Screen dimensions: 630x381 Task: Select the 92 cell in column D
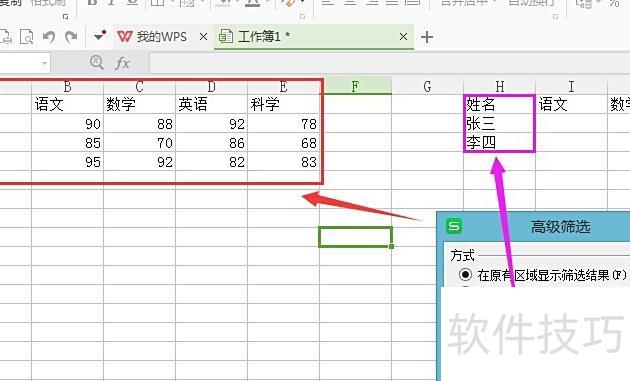click(x=211, y=123)
